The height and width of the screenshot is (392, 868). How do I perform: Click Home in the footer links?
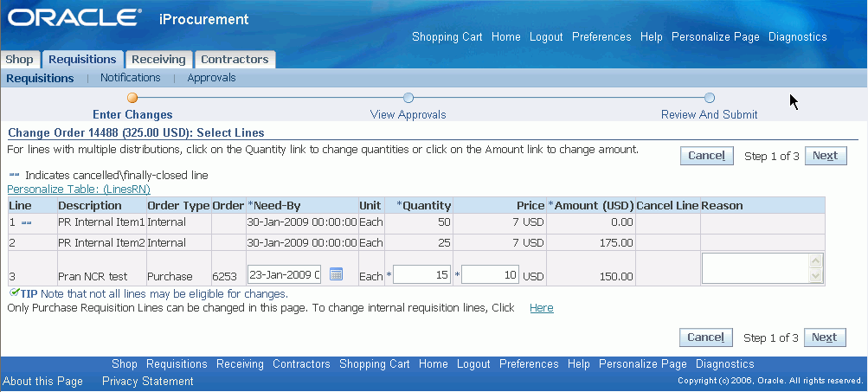433,363
